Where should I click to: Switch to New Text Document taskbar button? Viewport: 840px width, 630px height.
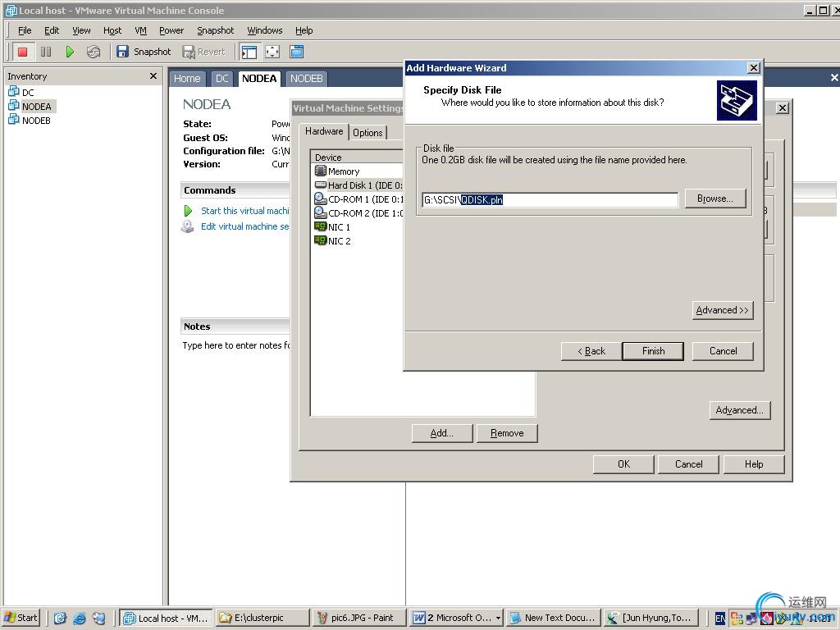(553, 618)
